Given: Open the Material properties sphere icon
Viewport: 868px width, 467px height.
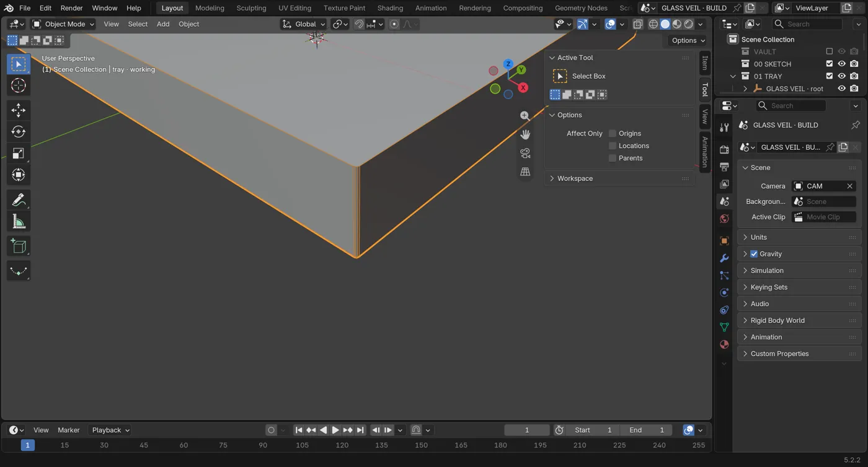Looking at the screenshot, I should coord(724,344).
